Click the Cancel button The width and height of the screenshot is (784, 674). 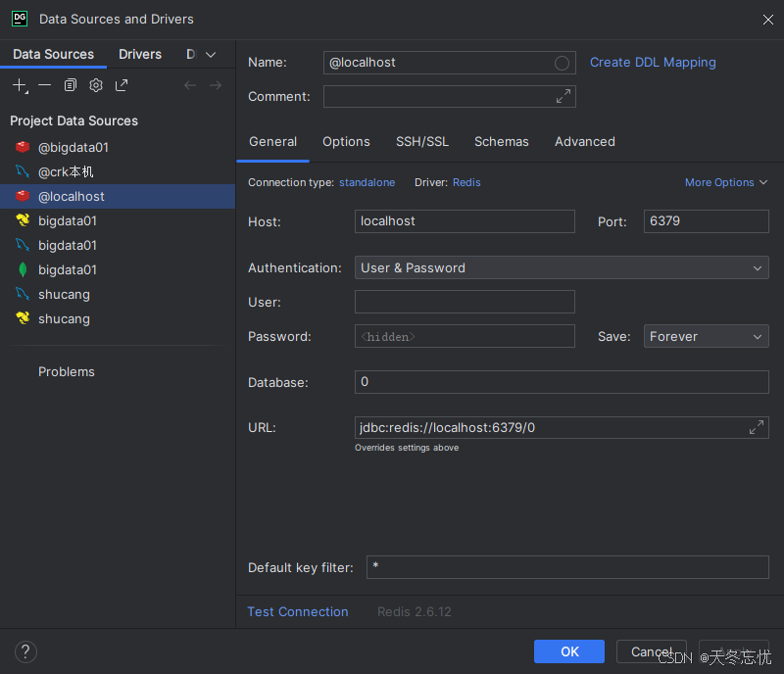click(x=652, y=651)
